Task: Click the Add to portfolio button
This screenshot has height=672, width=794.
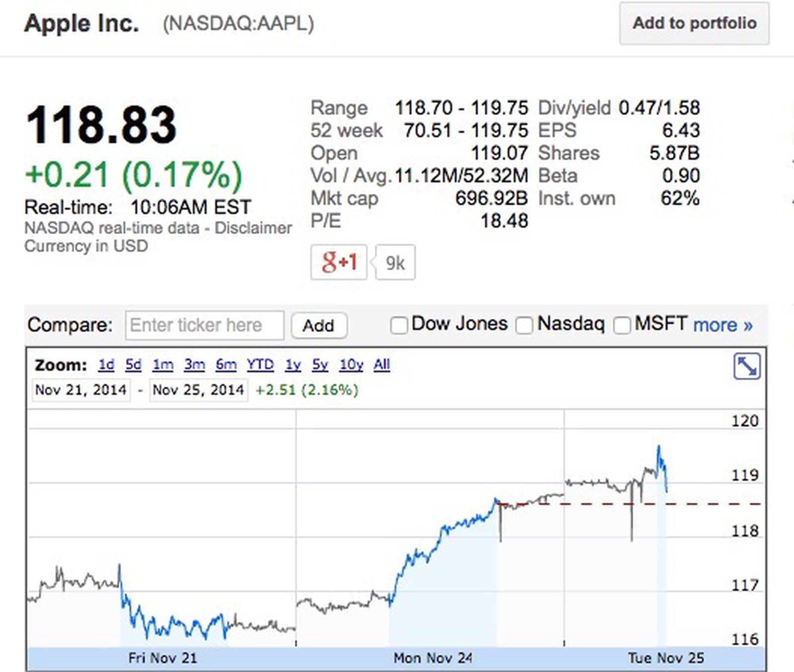Action: [693, 23]
